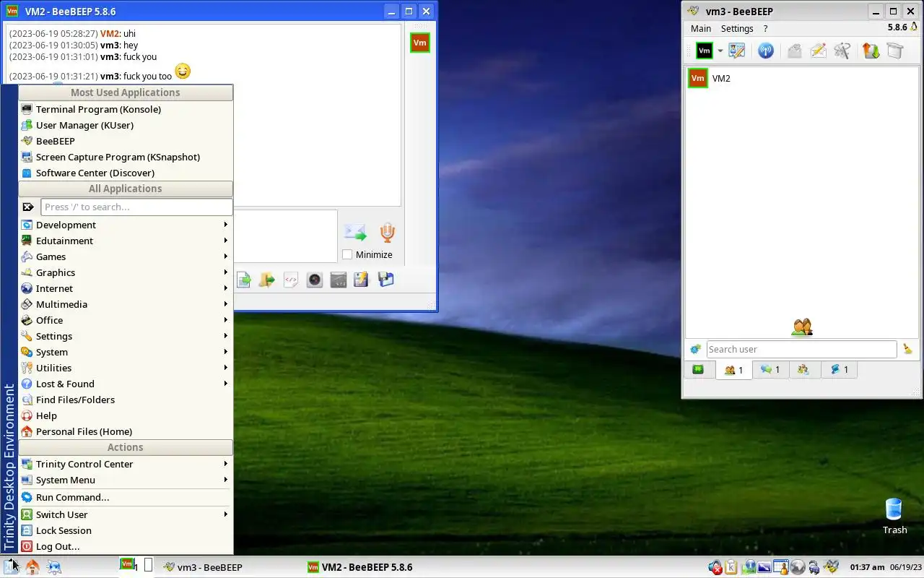Viewport: 924px width, 578px height.
Task: Click the home folder icon in taskbar
Action: click(32, 567)
